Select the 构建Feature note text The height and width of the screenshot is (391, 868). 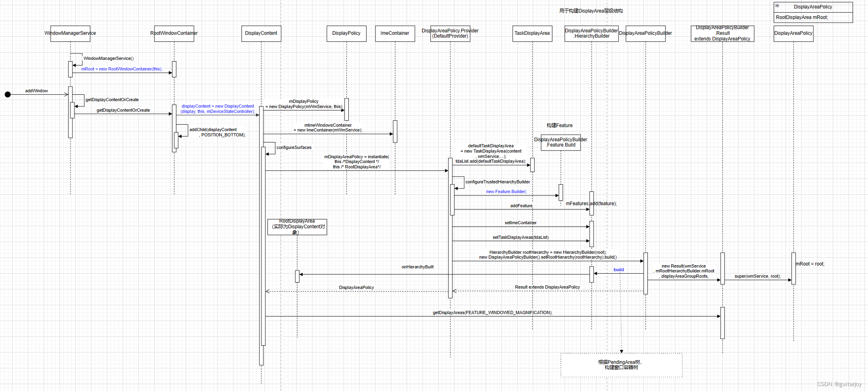(x=560, y=125)
